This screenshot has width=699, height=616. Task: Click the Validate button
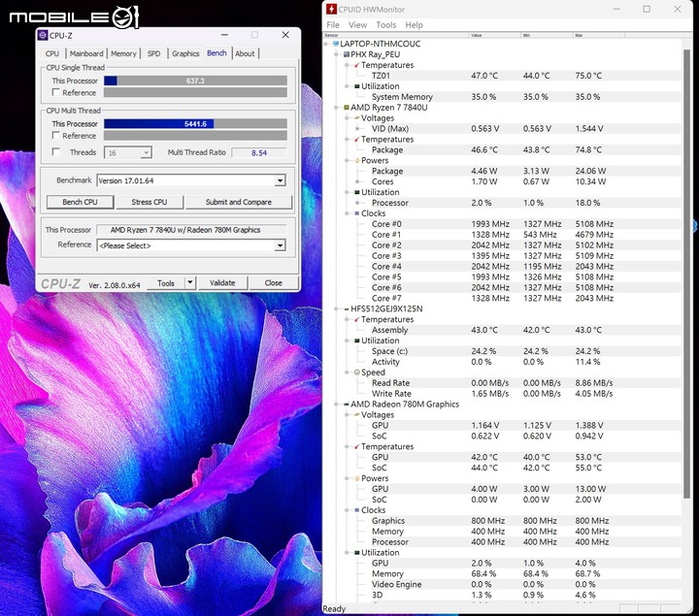click(222, 283)
